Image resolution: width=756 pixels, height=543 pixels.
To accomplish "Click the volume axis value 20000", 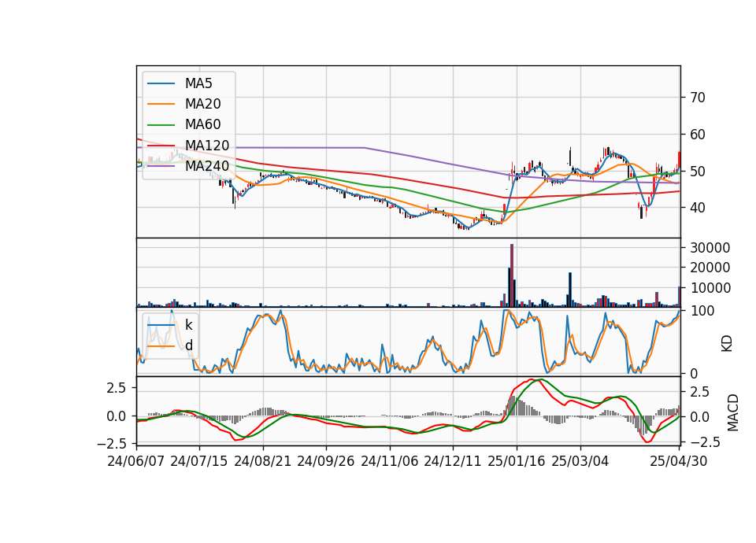I will click(710, 268).
